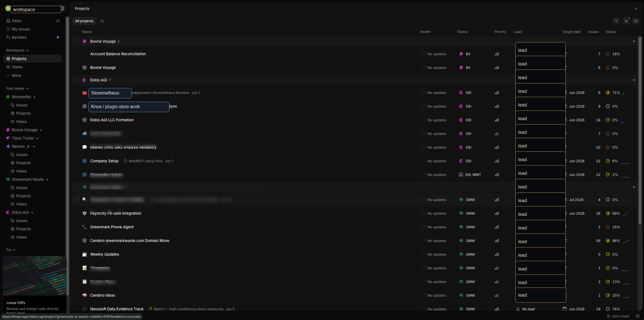Collapse the Eidos AGI team in sidebar
644x320 pixels.
pos(32,213)
